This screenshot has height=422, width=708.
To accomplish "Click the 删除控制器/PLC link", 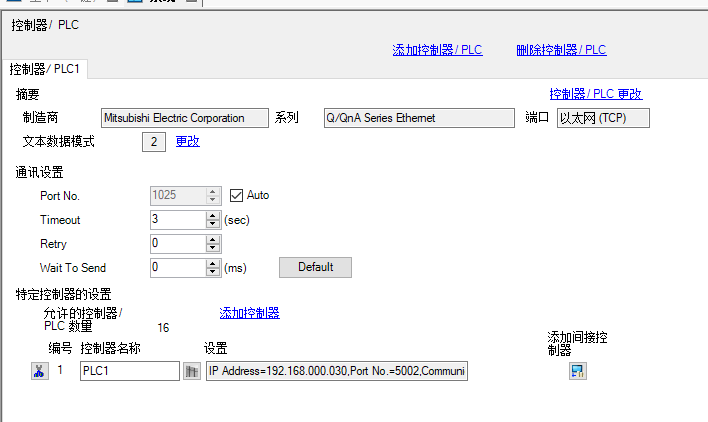I will click(561, 50).
